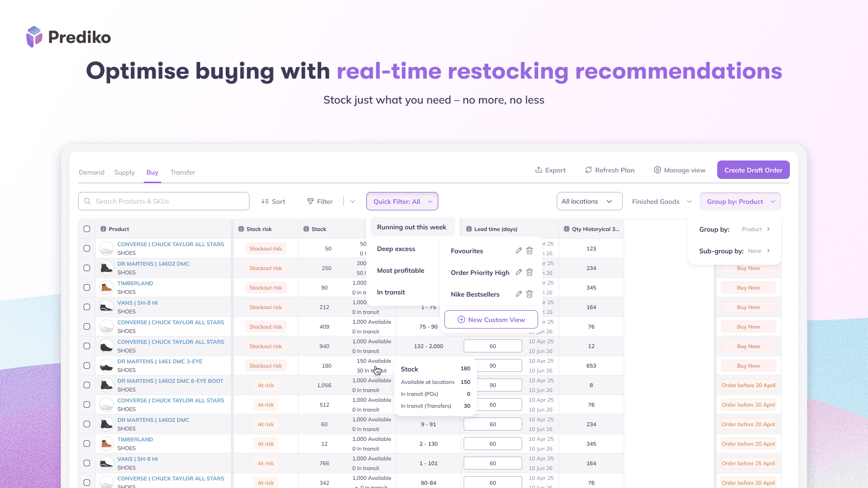Edit the Nike Bestsellers view
The width and height of the screenshot is (868, 488).
(519, 294)
